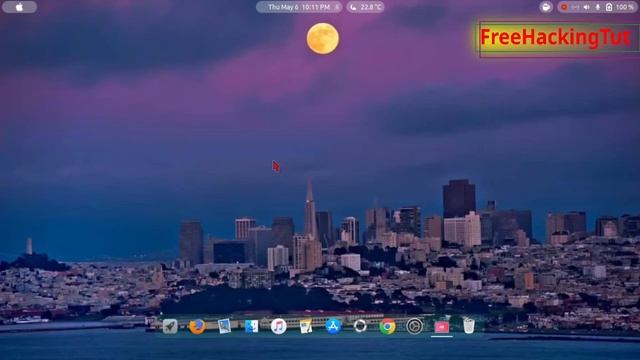Click the volume speaker icon in top bar
The image size is (640, 360).
[x=587, y=7]
